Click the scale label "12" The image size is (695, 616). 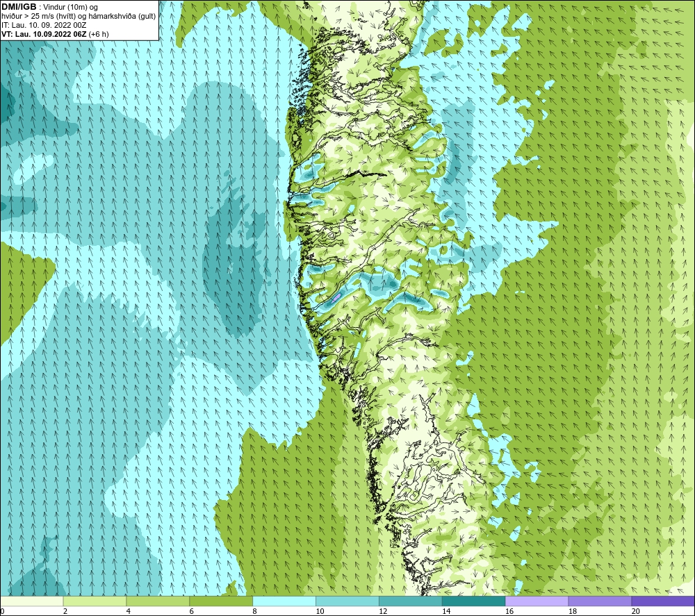tap(383, 611)
